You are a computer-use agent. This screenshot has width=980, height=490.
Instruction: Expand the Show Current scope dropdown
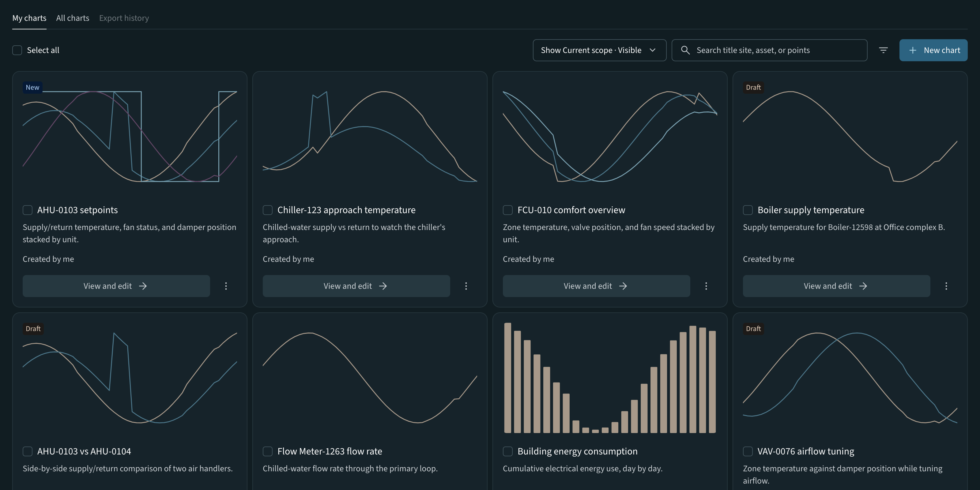(x=600, y=50)
